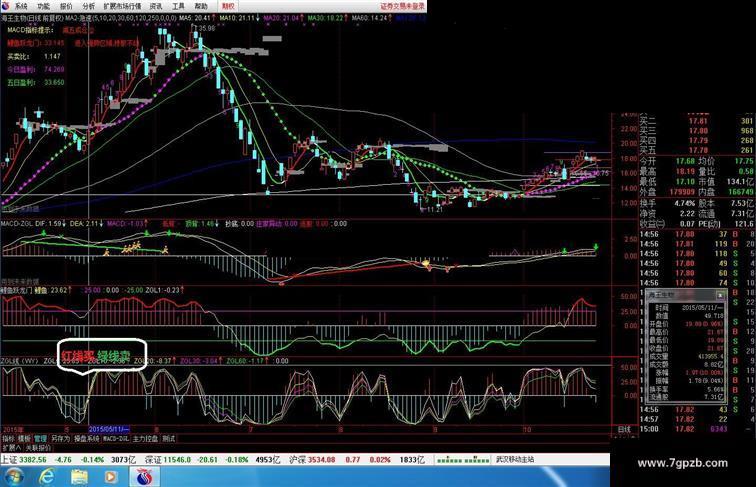The width and height of the screenshot is (756, 487).
Task: Select the 管理 tab at chart bottom
Action: (40, 439)
